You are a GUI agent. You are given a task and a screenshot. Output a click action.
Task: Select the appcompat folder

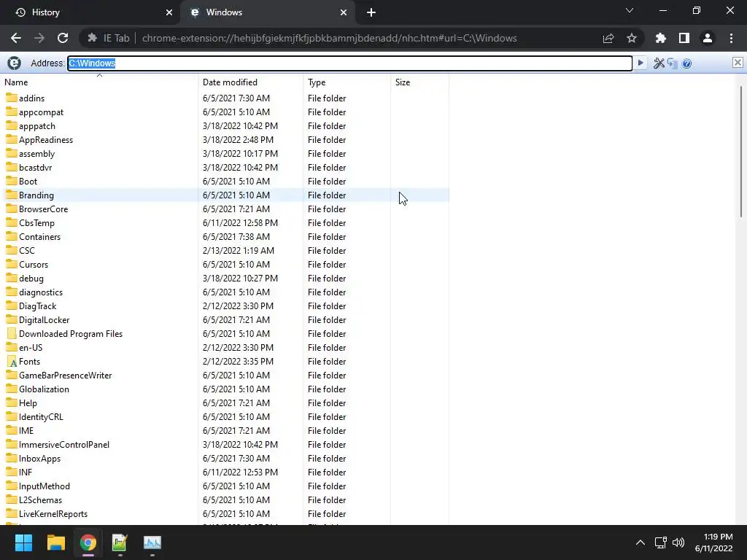click(41, 112)
